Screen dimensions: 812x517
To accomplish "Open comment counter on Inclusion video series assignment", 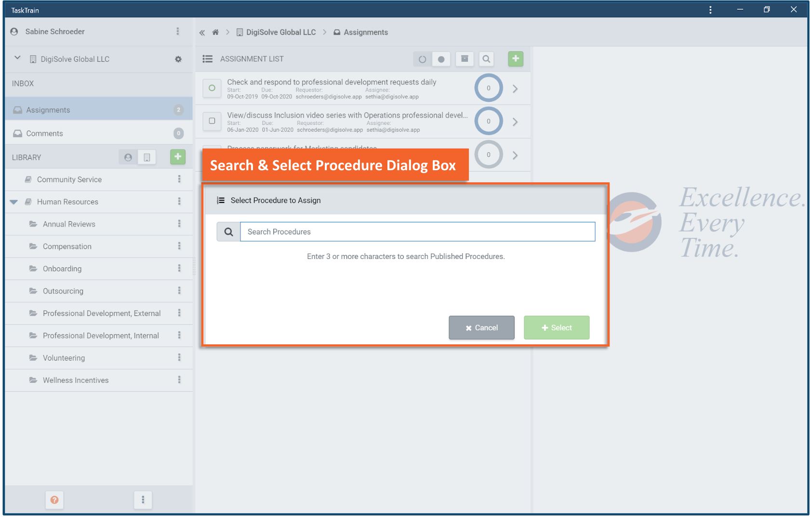I will coord(489,121).
